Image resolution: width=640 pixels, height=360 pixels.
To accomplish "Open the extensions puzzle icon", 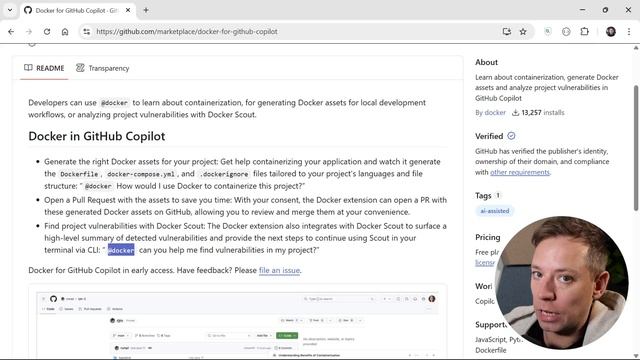I will [x=584, y=31].
